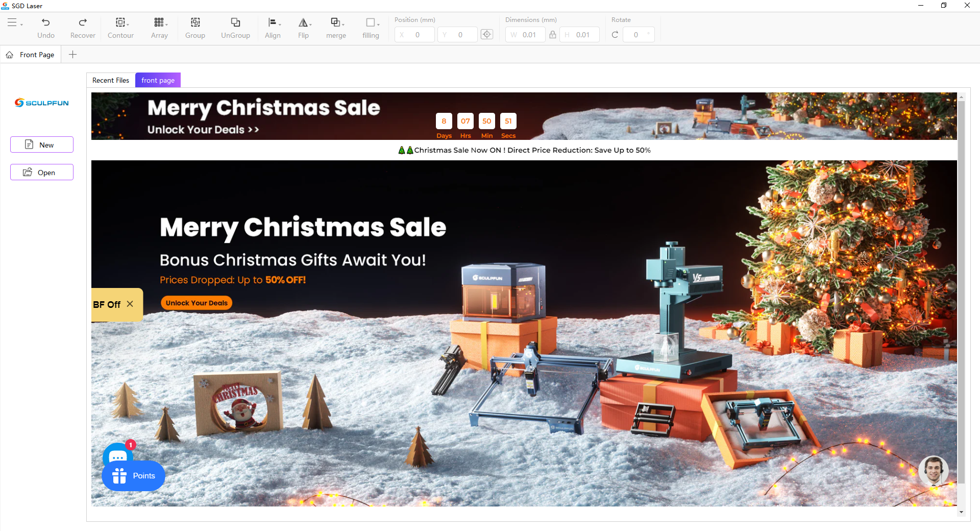Minimize the SGD Laser window
The width and height of the screenshot is (980, 531).
[921, 6]
